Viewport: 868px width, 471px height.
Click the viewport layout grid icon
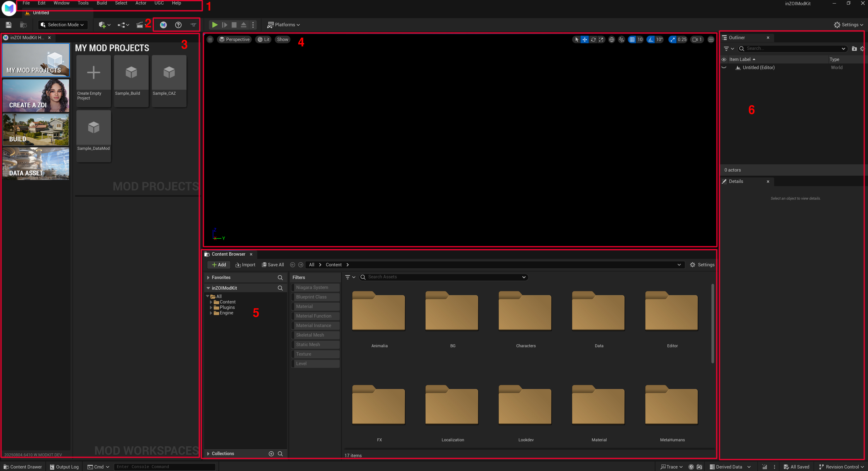tap(711, 39)
